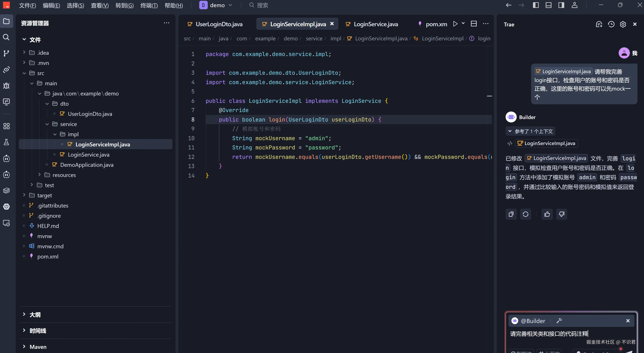Open the 终端(T) menu

coord(149,5)
